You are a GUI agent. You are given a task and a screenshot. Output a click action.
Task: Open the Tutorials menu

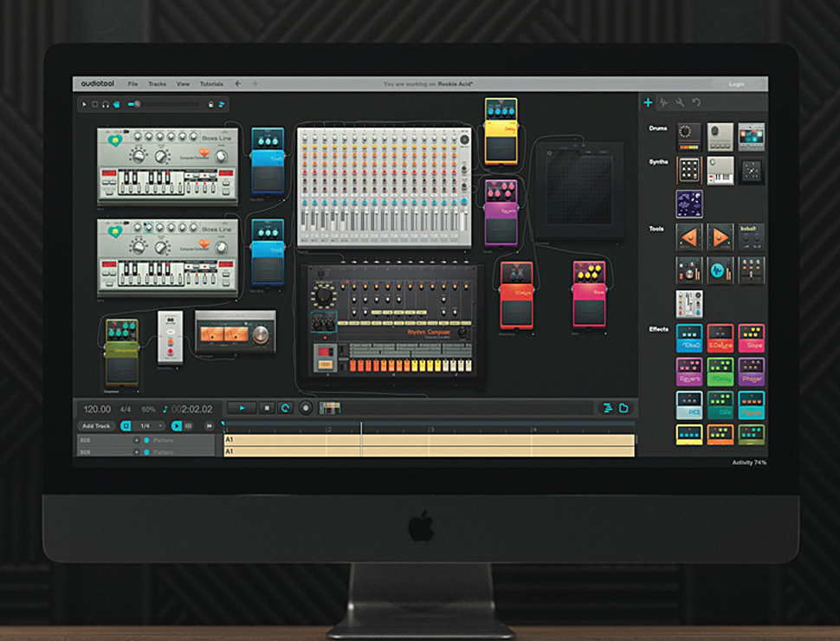[x=211, y=84]
